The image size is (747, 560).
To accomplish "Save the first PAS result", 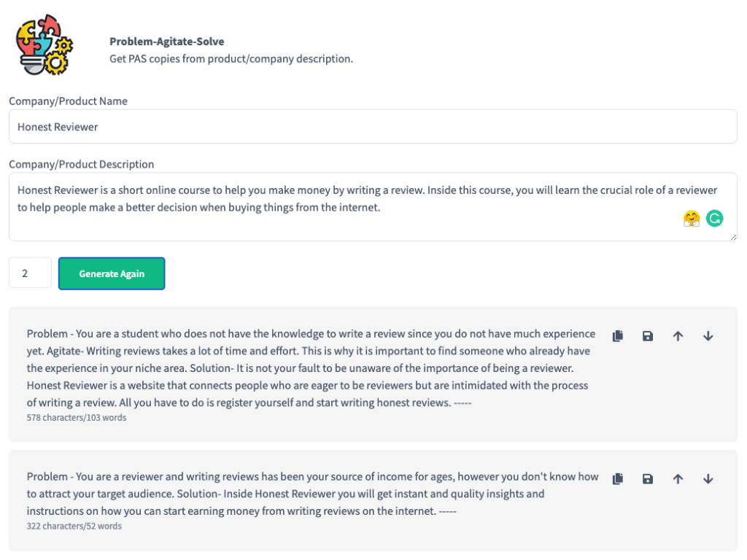I will pyautogui.click(x=648, y=336).
